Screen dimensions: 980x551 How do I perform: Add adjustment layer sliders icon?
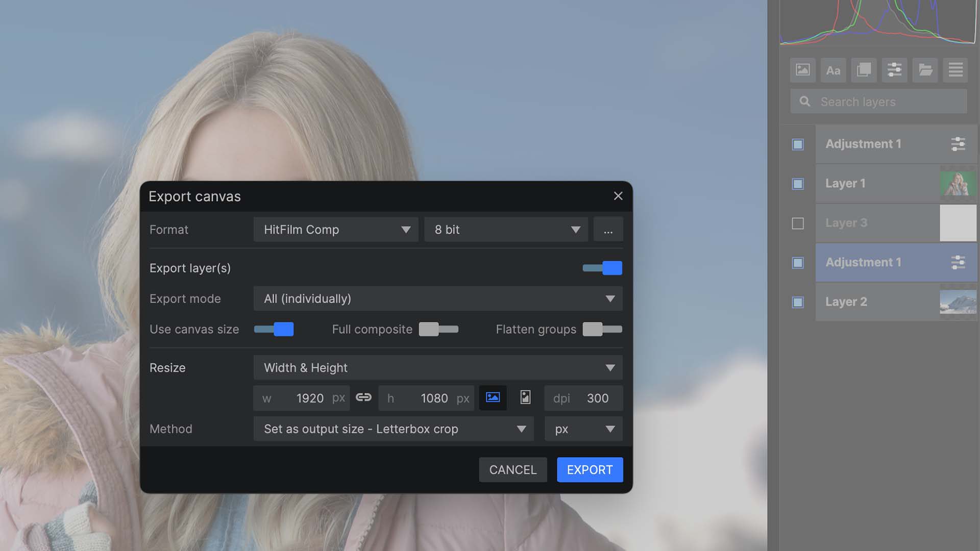point(894,70)
